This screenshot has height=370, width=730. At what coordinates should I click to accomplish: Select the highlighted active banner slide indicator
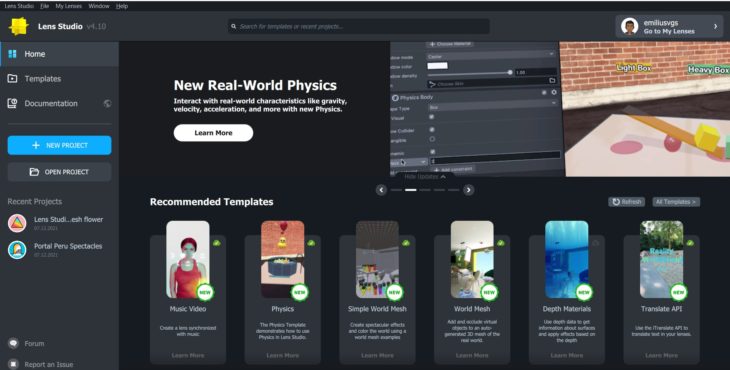[411, 190]
